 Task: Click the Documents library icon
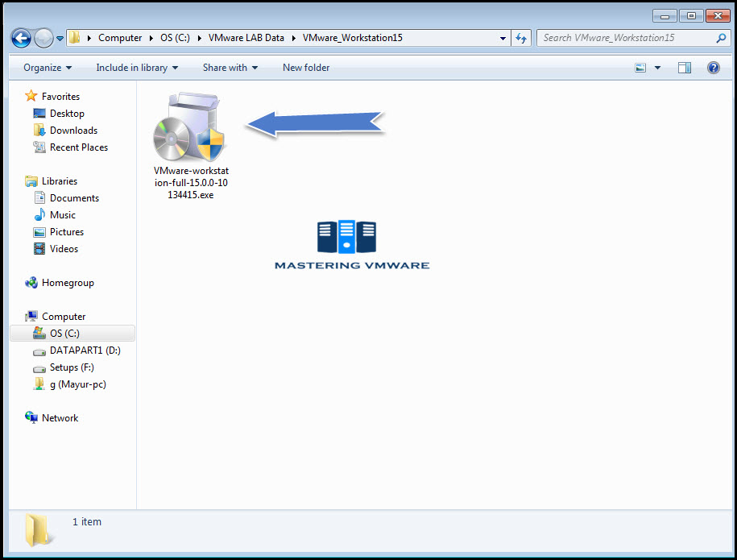coord(39,198)
